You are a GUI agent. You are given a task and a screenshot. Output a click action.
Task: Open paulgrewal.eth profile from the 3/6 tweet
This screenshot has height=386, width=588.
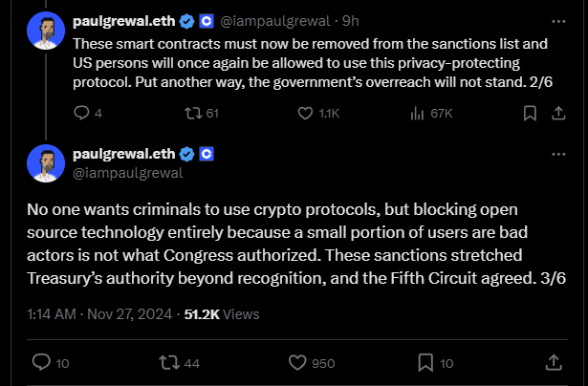[x=123, y=155]
